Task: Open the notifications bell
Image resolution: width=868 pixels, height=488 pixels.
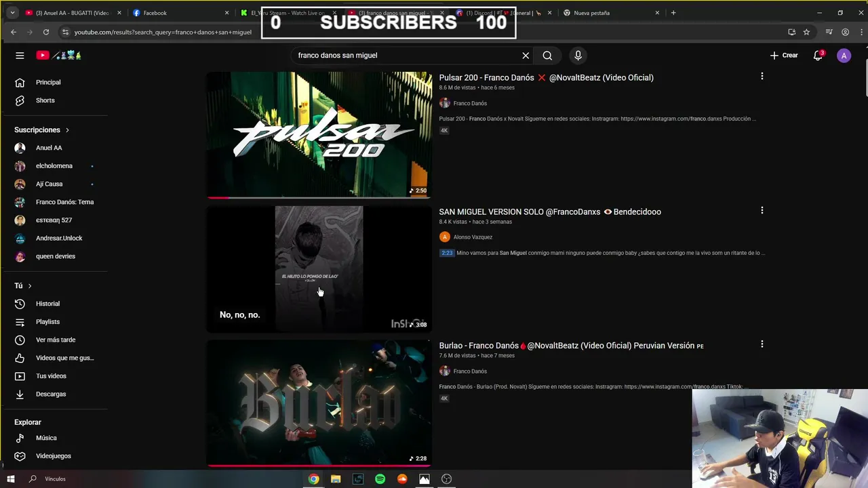Action: coord(818,56)
